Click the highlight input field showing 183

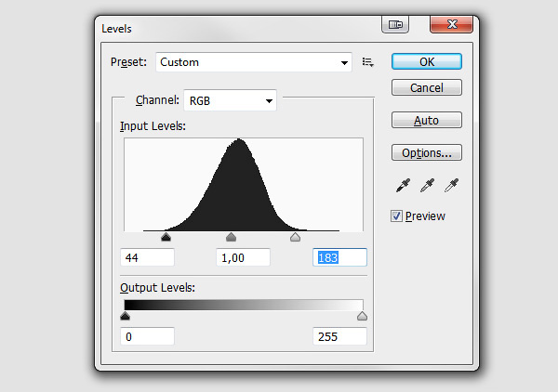click(x=339, y=257)
